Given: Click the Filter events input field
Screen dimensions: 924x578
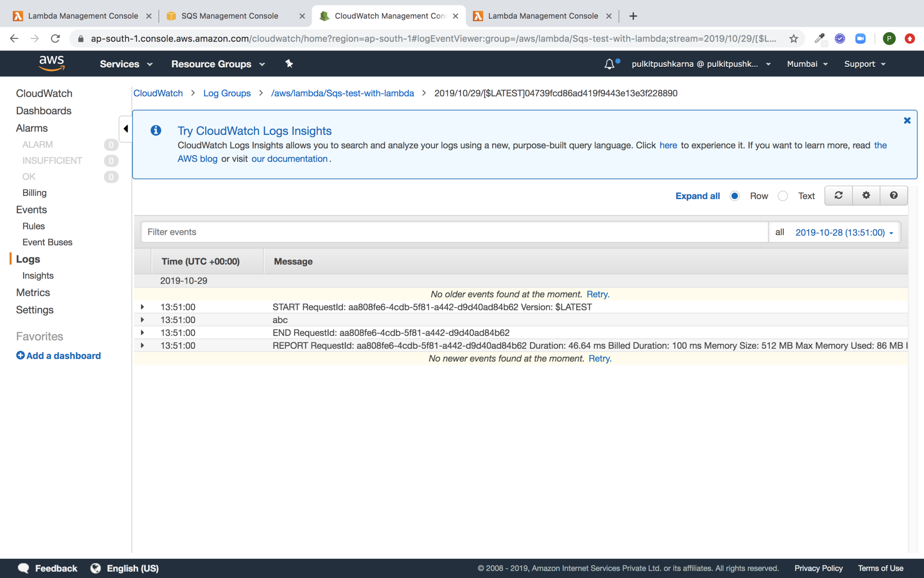Looking at the screenshot, I should (x=453, y=232).
